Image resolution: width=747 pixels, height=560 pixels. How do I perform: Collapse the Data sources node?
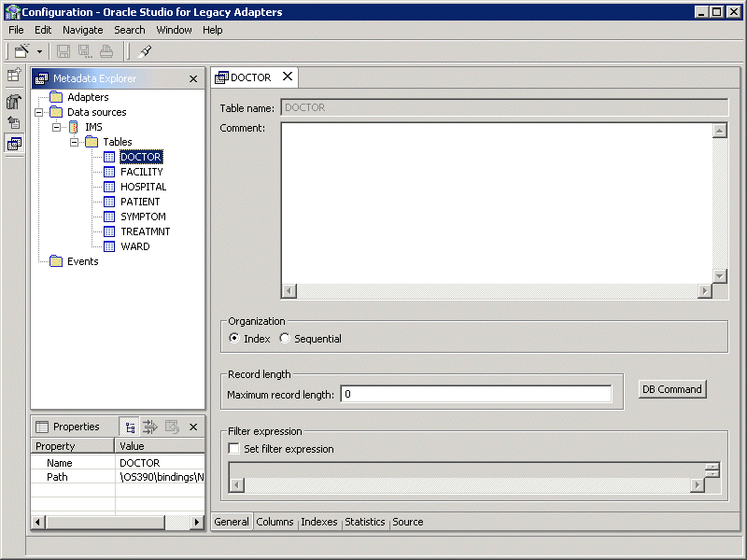pyautogui.click(x=39, y=112)
